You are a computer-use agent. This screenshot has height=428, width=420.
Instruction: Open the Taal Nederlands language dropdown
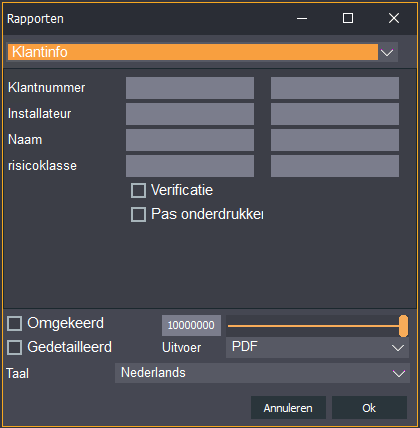(262, 373)
